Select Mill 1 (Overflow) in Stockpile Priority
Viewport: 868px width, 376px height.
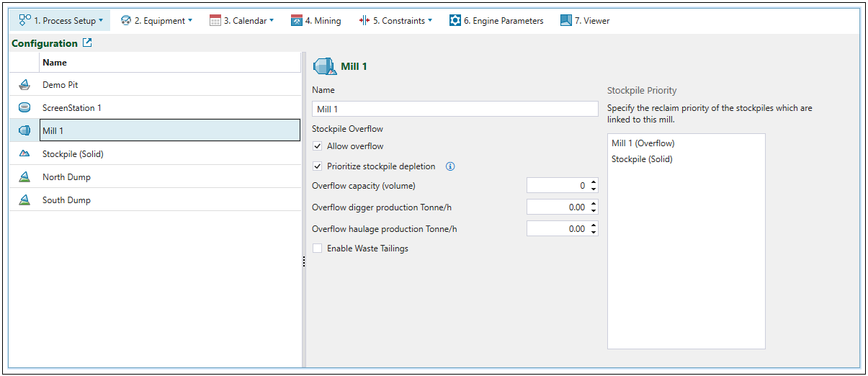click(643, 143)
